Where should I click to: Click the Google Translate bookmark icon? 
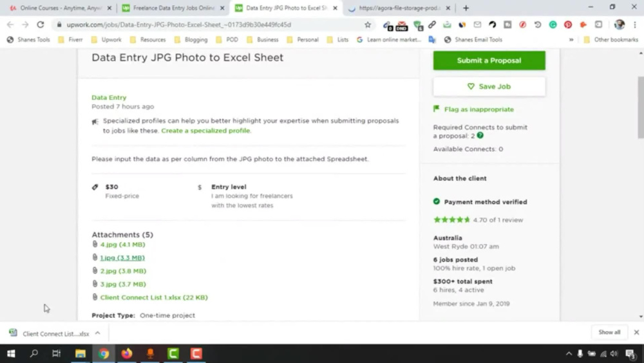pyautogui.click(x=431, y=39)
